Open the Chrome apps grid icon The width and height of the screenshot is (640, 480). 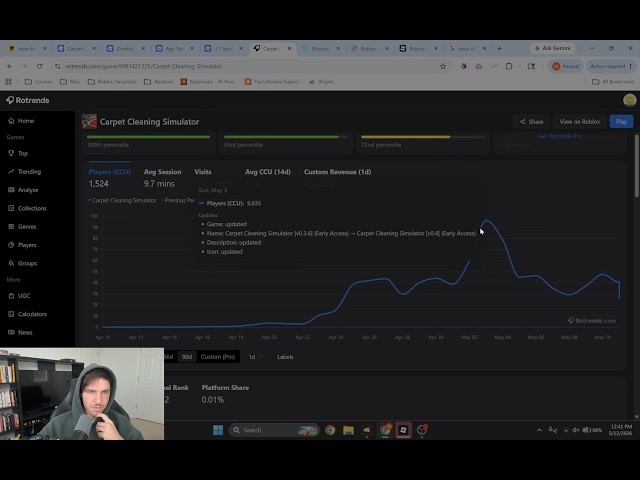click(x=8, y=82)
